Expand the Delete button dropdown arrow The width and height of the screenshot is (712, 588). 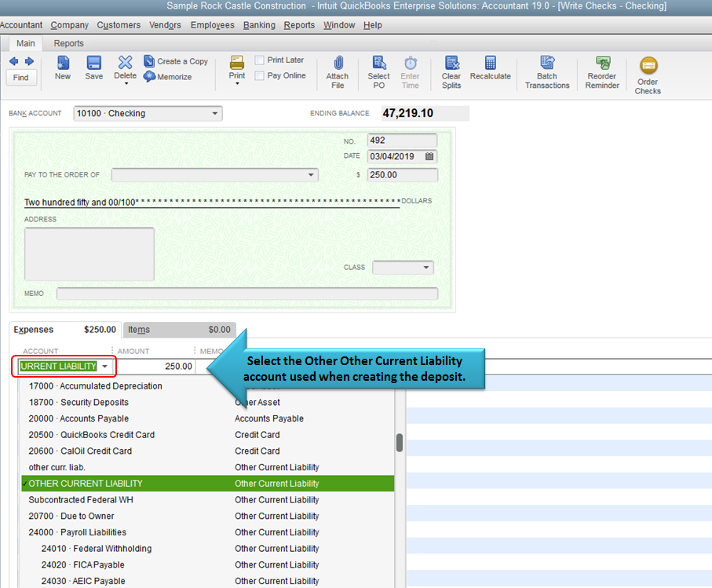point(126,84)
